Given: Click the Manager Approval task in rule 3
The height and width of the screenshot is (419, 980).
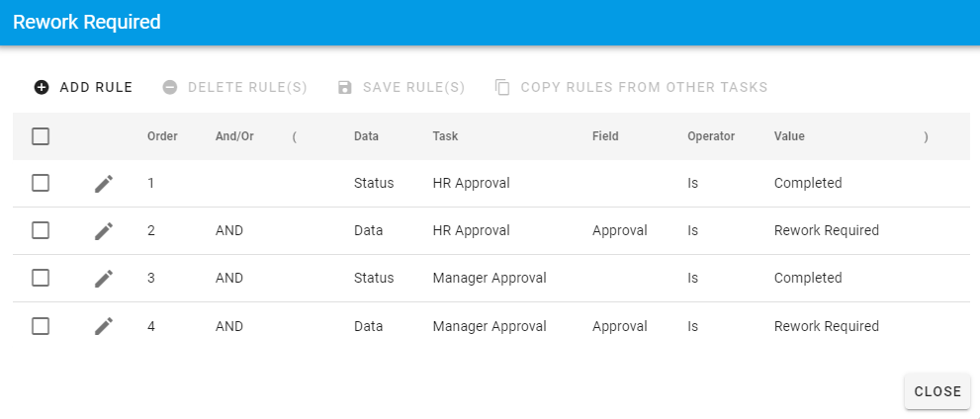Looking at the screenshot, I should click(490, 278).
